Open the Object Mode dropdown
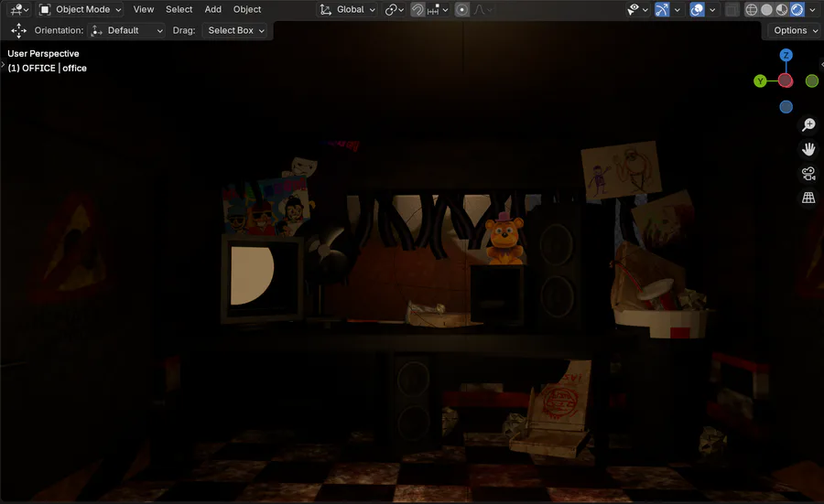 tap(81, 9)
